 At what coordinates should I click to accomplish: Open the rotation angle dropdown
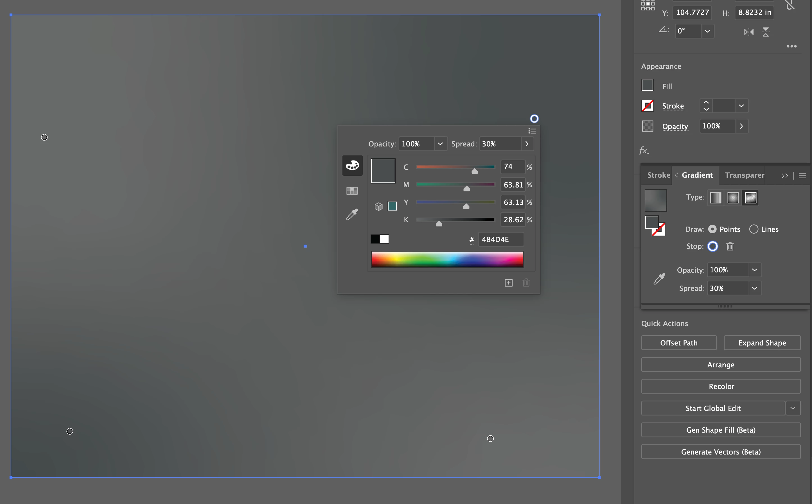pos(707,31)
